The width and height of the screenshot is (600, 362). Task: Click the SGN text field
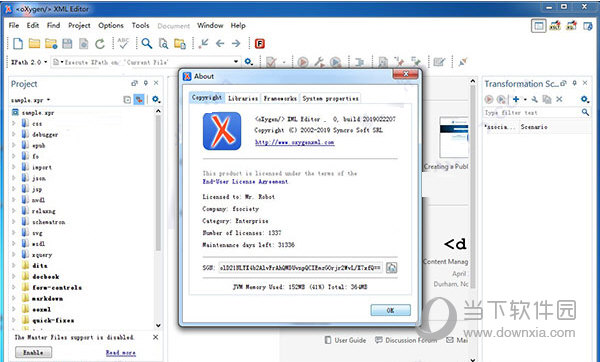[300, 267]
